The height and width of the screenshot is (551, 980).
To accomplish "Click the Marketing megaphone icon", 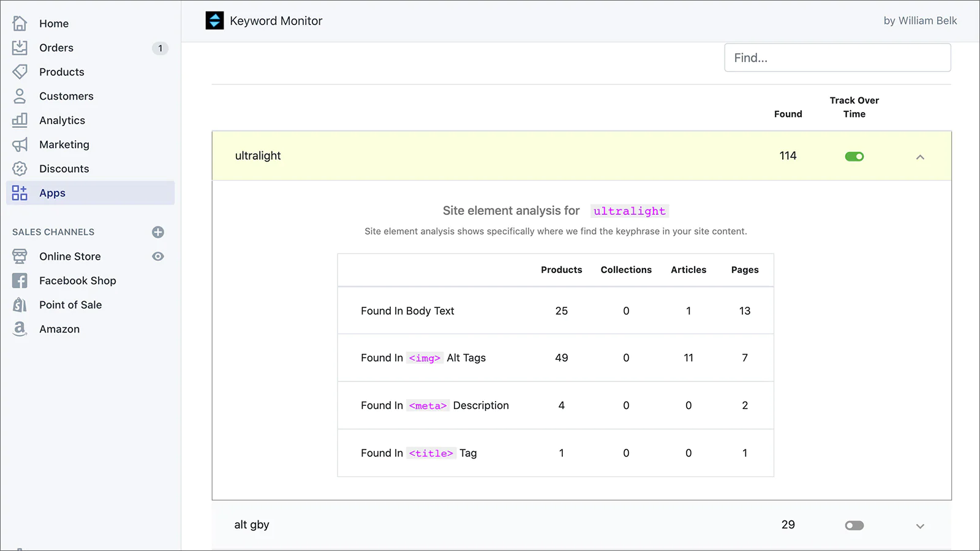I will (x=20, y=144).
